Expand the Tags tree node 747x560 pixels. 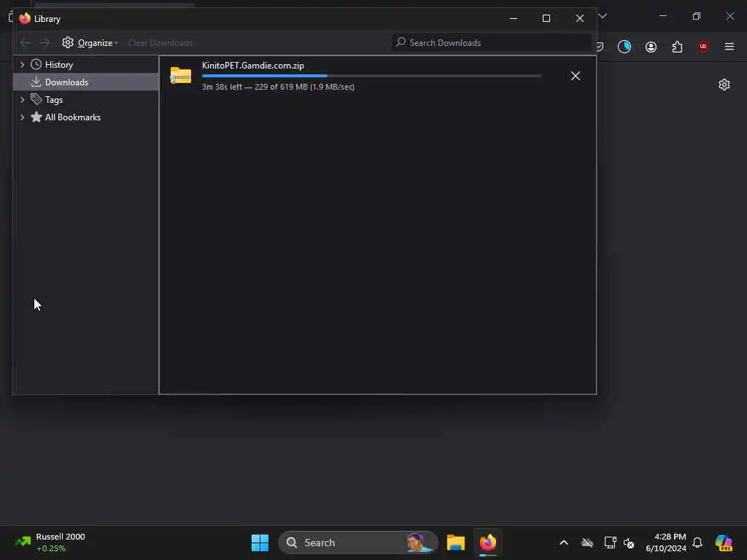pos(22,99)
